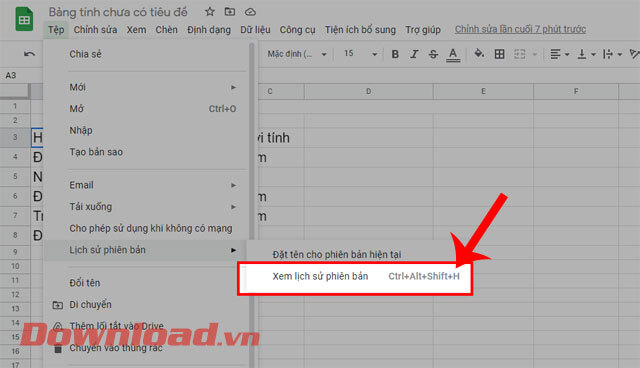Open the Trợ giúp menu
The image size is (640, 368).
(423, 30)
